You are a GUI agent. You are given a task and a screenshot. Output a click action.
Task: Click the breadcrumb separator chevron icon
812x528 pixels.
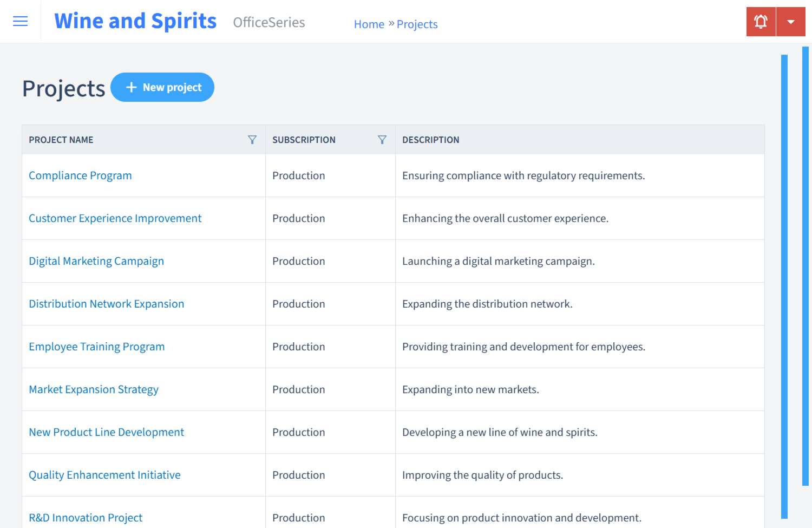click(x=390, y=24)
